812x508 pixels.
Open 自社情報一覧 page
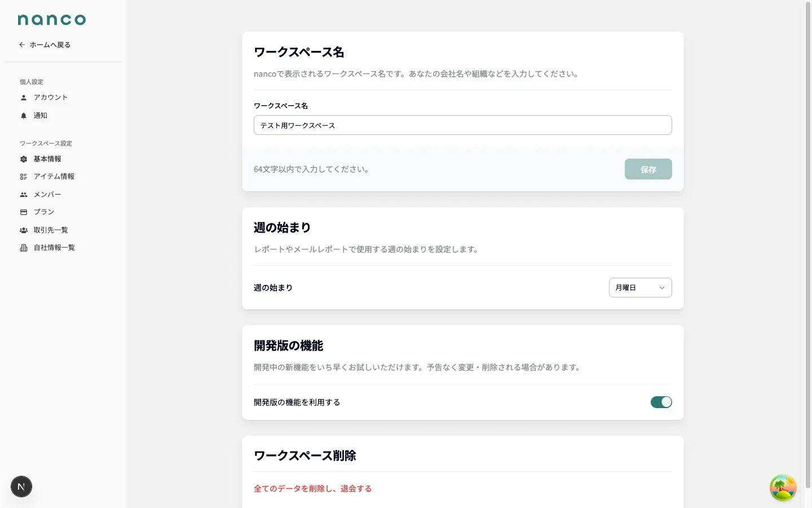54,248
